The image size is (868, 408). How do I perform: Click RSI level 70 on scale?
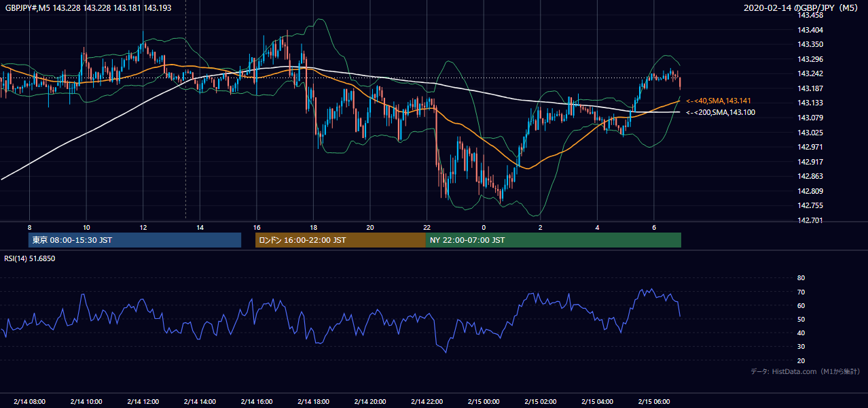tap(801, 292)
